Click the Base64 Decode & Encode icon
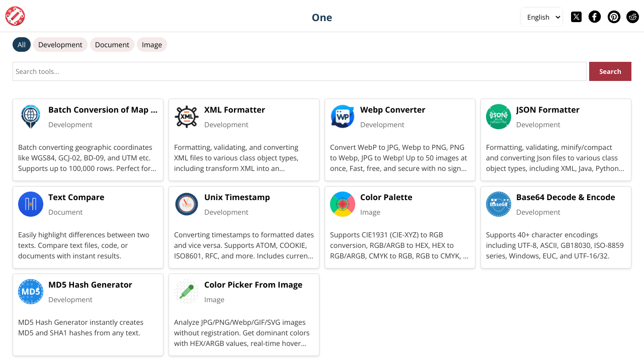Image resolution: width=644 pixels, height=362 pixels. point(499,204)
